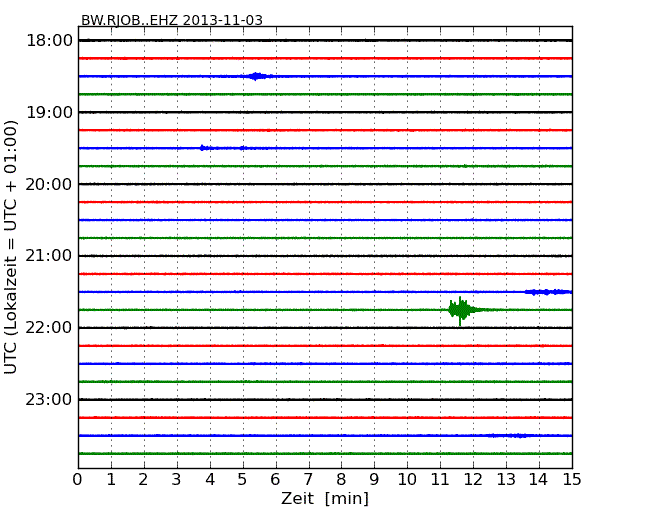The height and width of the screenshot is (520, 650).
Task: Click the plot title BW.RJOB..EHZ 2013-11-03
Action: [172, 20]
